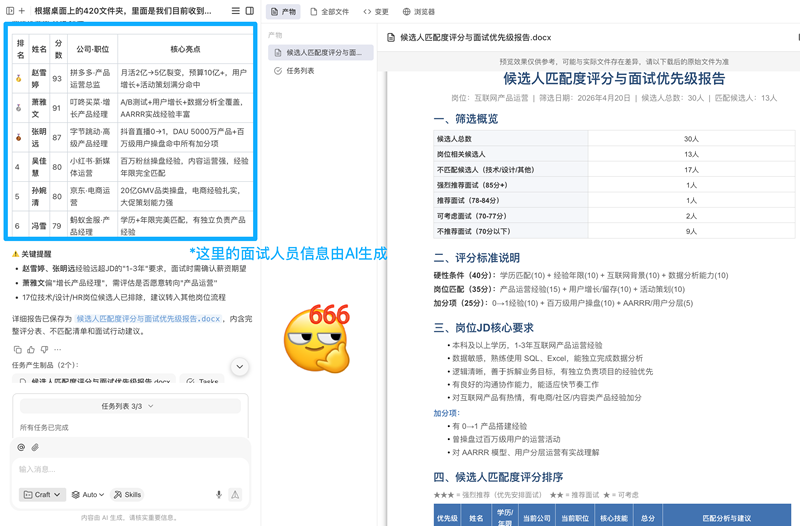
Task: Toggle the split-view panel icon
Action: (x=250, y=11)
